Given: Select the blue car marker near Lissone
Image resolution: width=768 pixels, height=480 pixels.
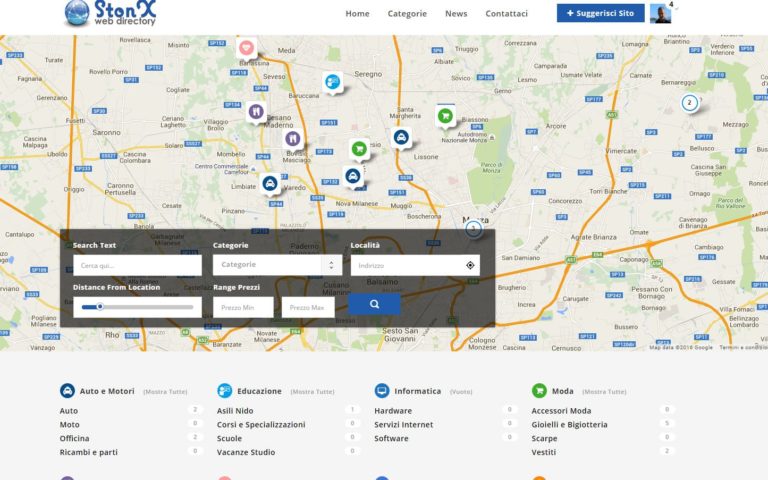Looking at the screenshot, I should [401, 138].
